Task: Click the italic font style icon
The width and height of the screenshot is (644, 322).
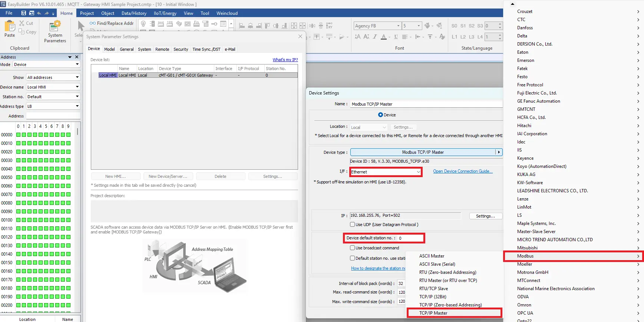Action: tap(375, 37)
